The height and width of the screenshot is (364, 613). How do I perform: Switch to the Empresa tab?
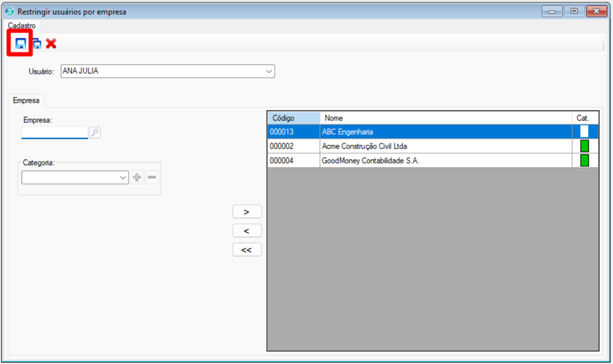point(26,100)
